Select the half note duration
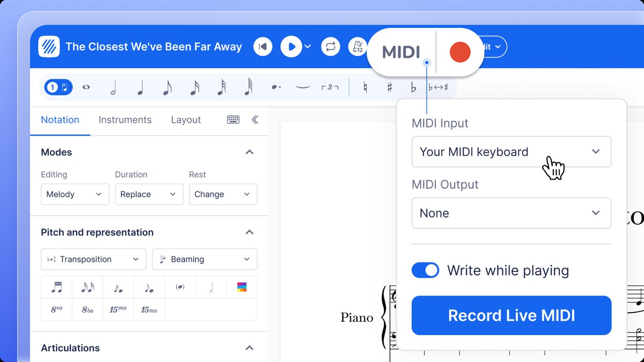The image size is (644, 362). (x=113, y=87)
